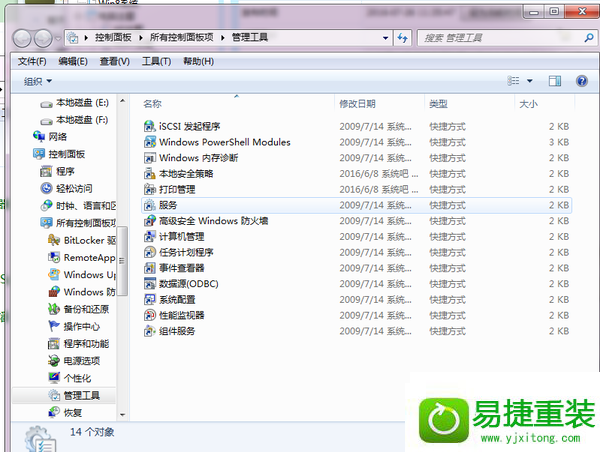Sort by the 类型 column header

point(439,104)
